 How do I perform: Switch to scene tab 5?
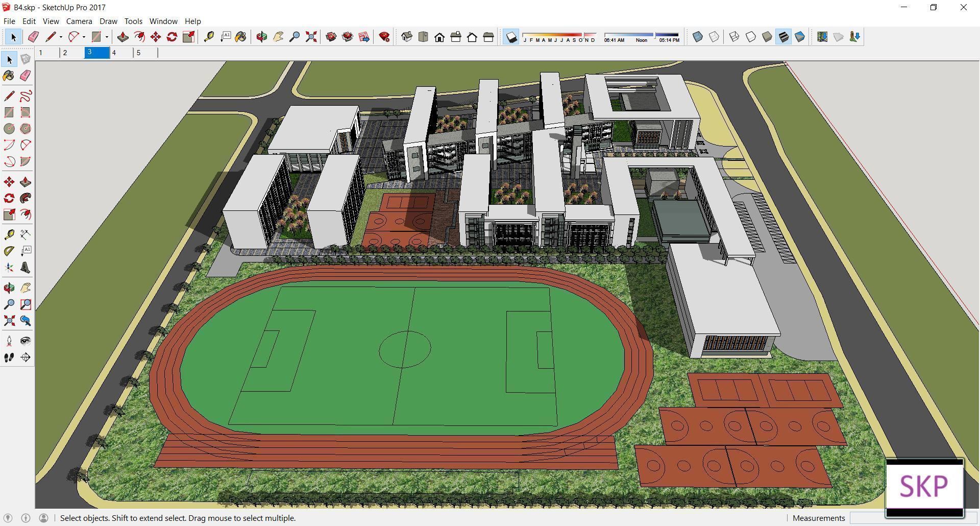pyautogui.click(x=139, y=53)
